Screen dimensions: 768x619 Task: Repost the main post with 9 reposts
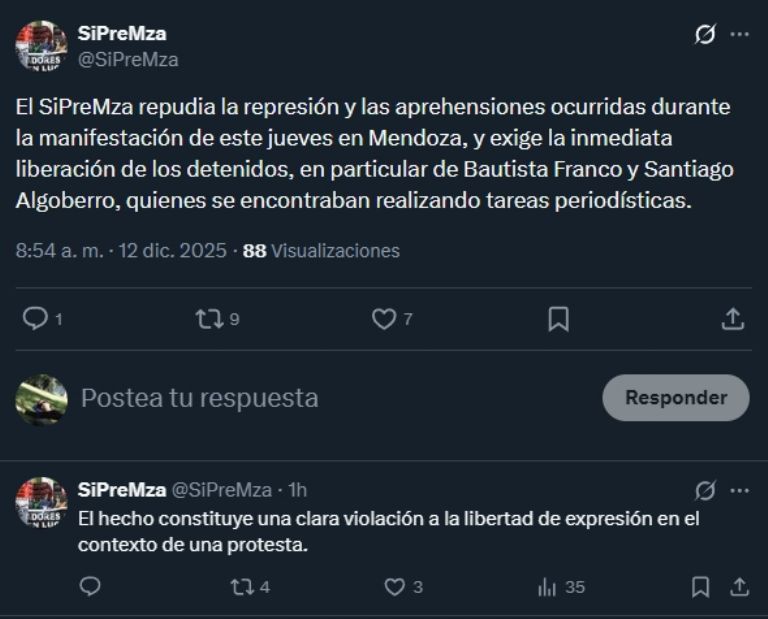[209, 319]
